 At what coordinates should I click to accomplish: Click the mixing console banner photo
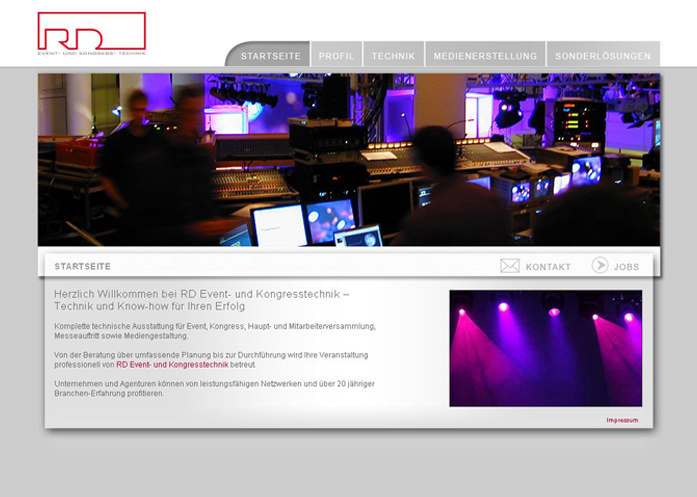(349, 160)
